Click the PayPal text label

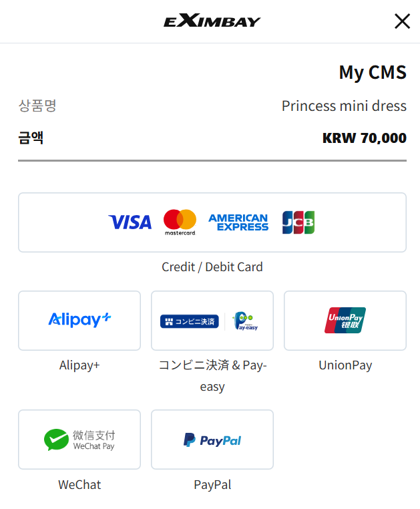click(x=212, y=484)
